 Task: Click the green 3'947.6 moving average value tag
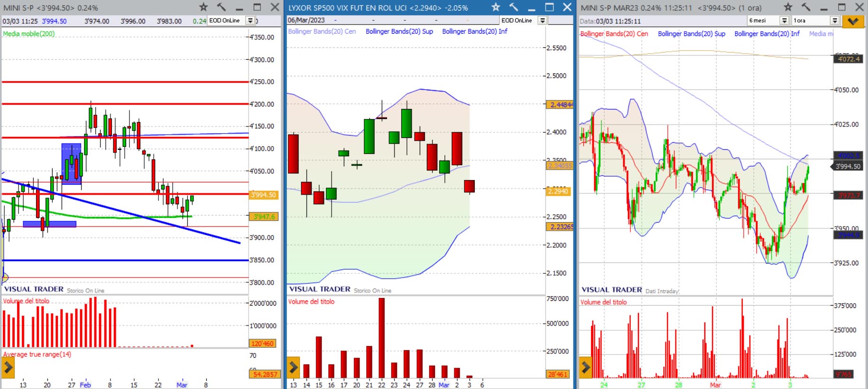coord(263,217)
